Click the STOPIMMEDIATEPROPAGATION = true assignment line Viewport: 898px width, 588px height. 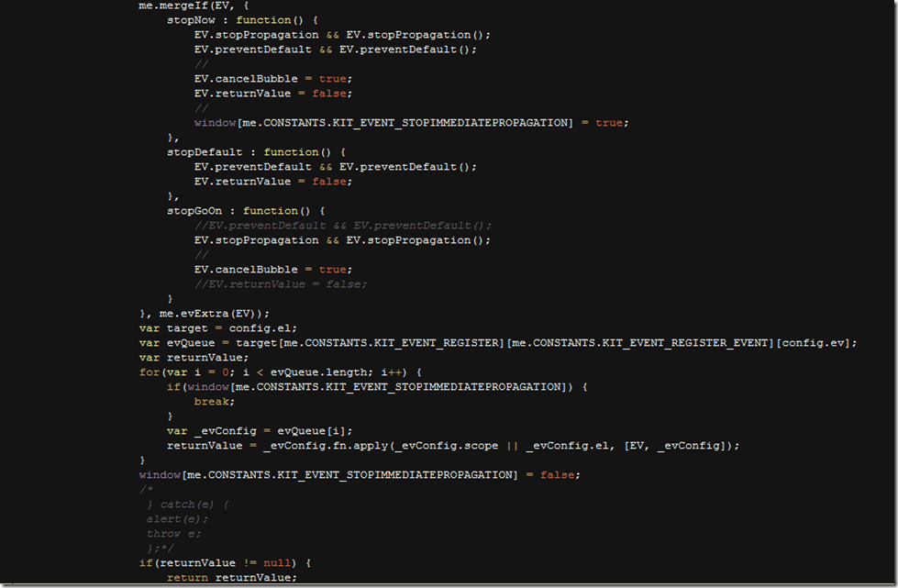(411, 122)
